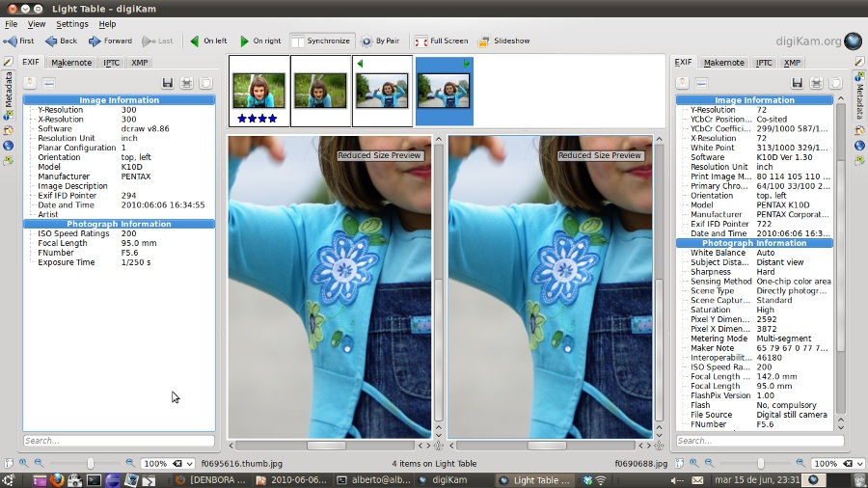The width and height of the screenshot is (868, 488).
Task: Toggle human-readable filter in right metadata panel
Action: coord(683,83)
